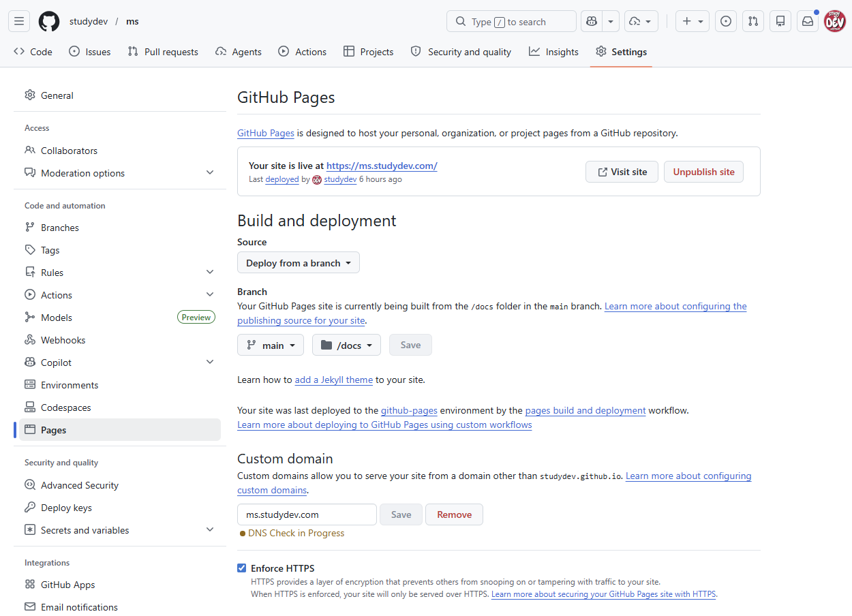Viewport: 852px width, 616px height.
Task: Switch to the Issues tab
Action: pyautogui.click(x=90, y=52)
